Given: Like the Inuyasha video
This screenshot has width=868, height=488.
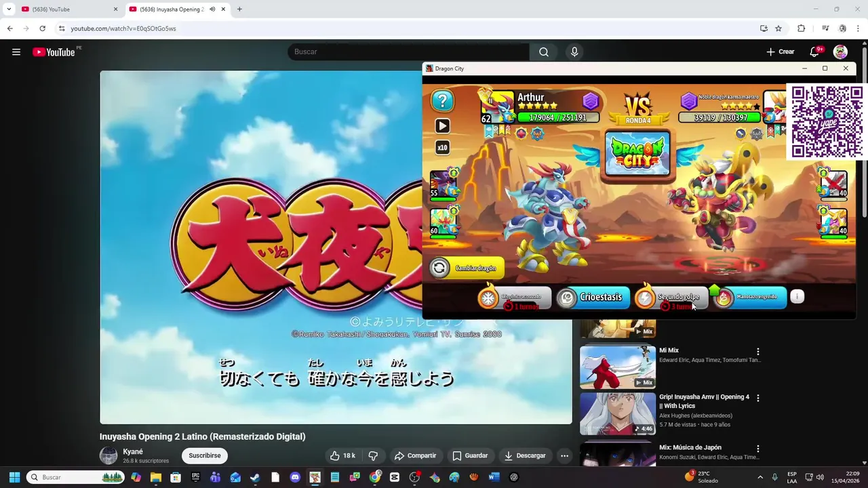Looking at the screenshot, I should [x=342, y=455].
